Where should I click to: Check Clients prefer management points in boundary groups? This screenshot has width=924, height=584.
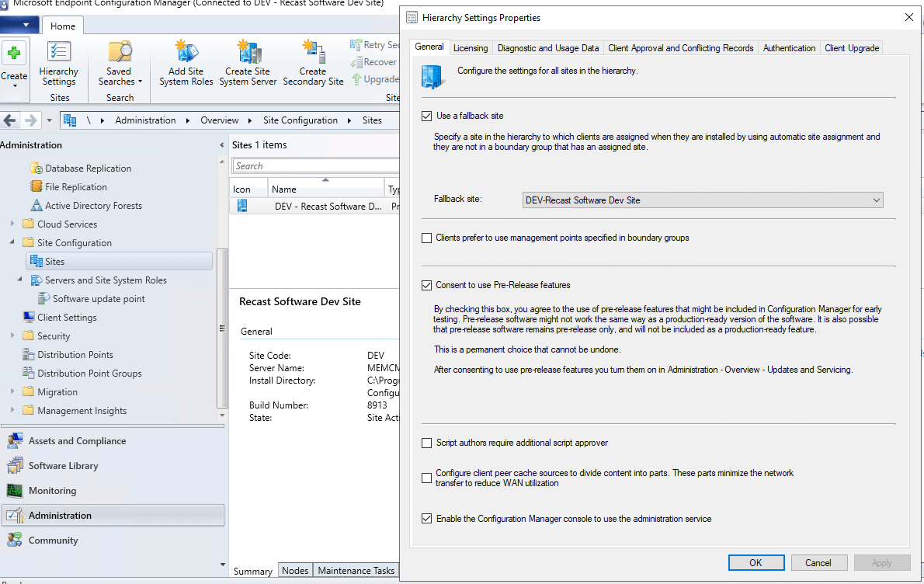(426, 238)
